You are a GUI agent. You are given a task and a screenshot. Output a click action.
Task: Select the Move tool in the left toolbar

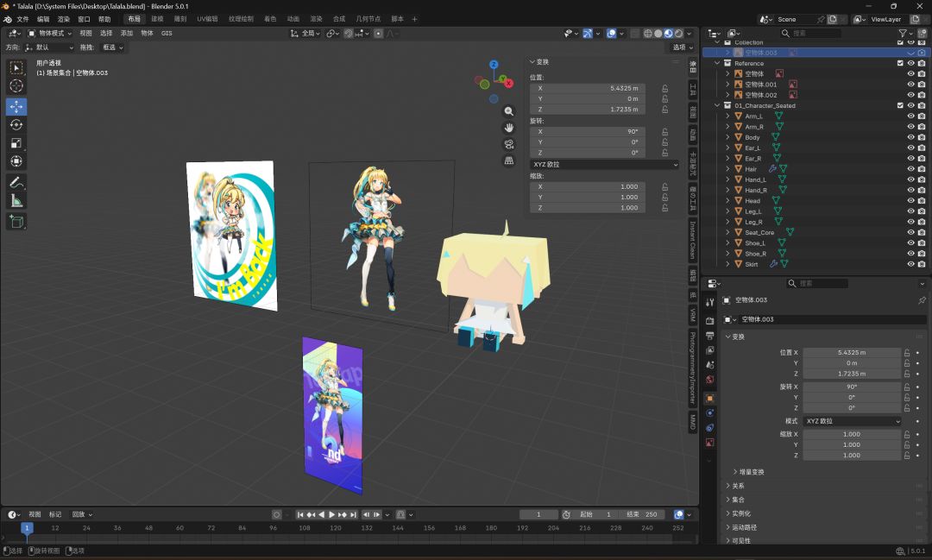tap(16, 106)
